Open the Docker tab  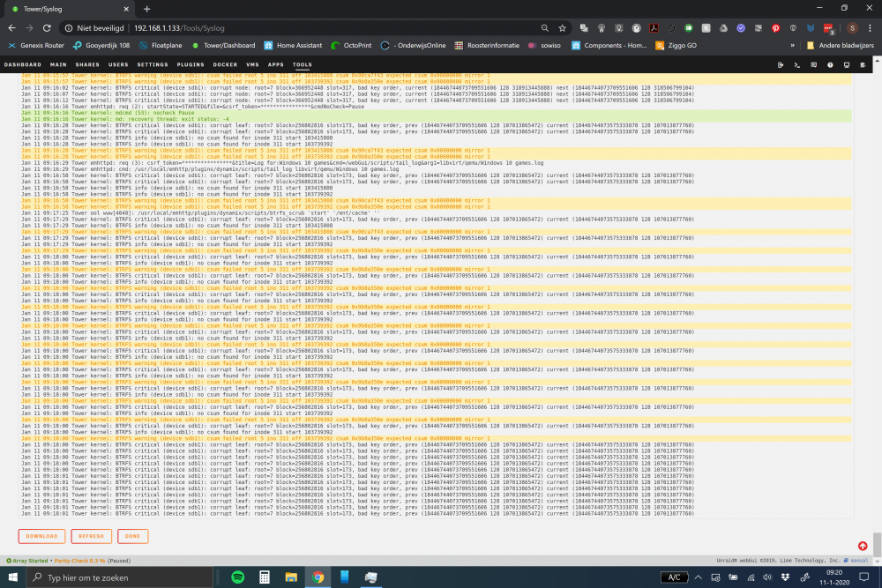225,64
